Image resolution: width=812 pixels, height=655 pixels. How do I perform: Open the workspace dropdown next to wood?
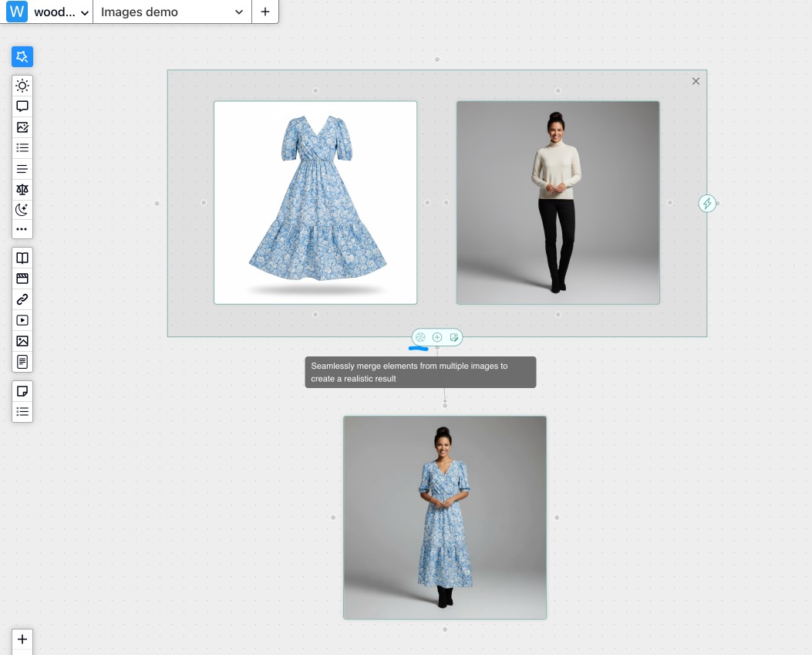point(84,12)
